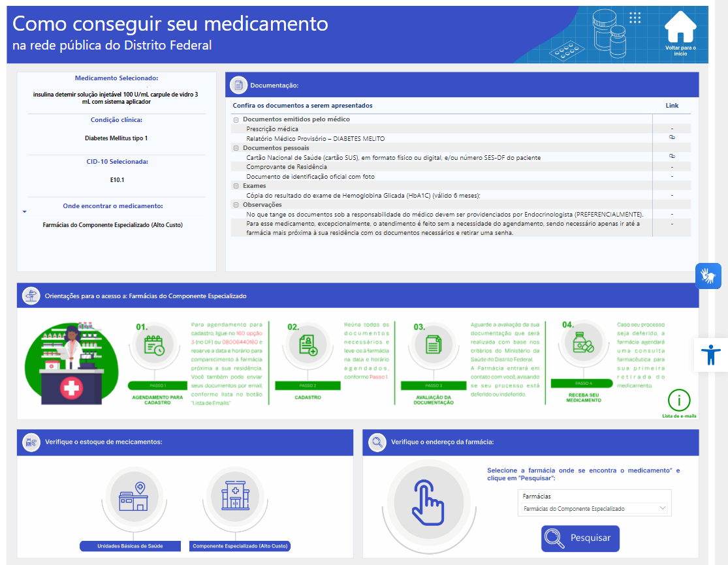The image size is (728, 565).
Task: Click the signpost icon beside Orientações header
Action: point(31,296)
